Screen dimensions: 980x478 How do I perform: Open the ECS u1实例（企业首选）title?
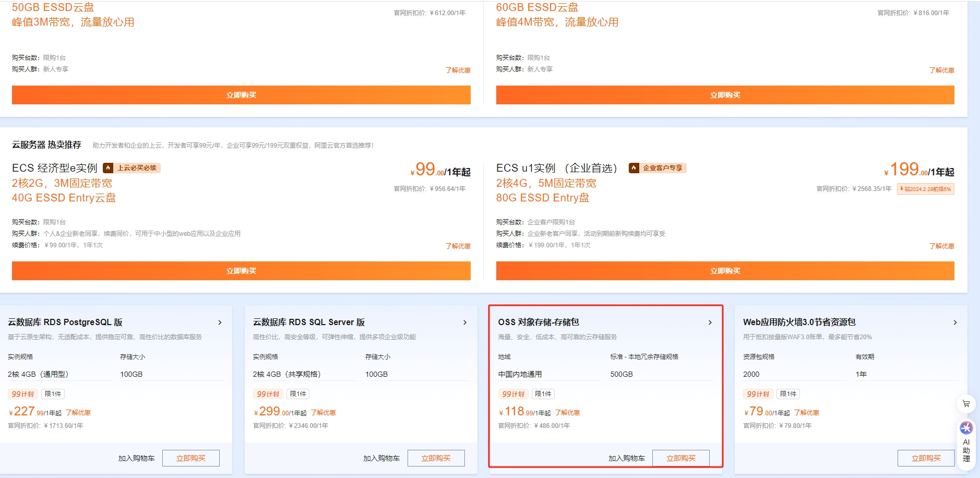pyautogui.click(x=557, y=168)
